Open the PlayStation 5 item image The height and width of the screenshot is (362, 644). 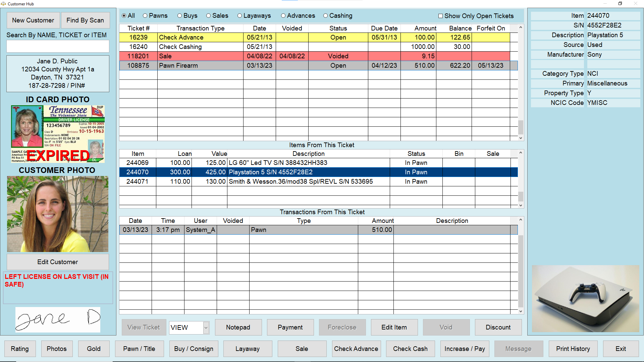tap(585, 298)
